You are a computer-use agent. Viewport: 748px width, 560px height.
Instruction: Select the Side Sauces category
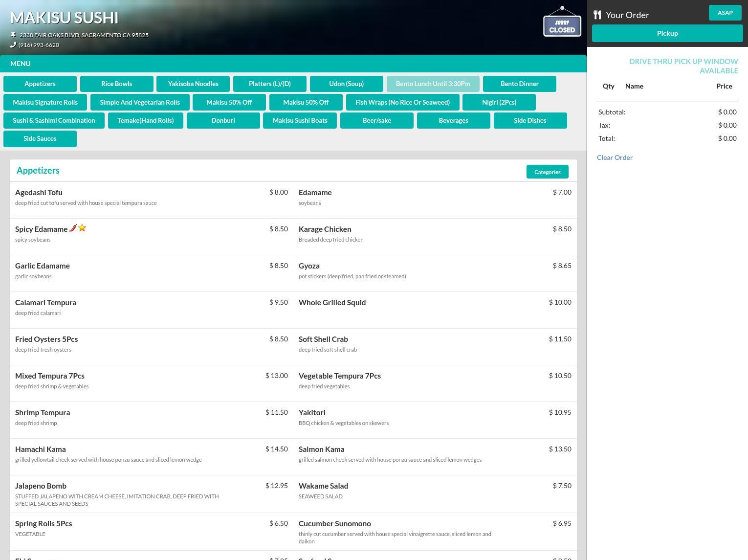click(x=40, y=138)
